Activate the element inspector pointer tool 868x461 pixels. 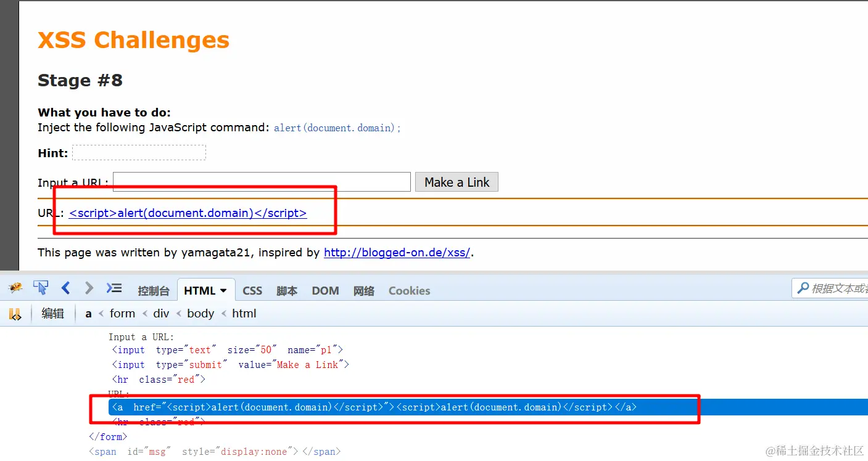[41, 288]
